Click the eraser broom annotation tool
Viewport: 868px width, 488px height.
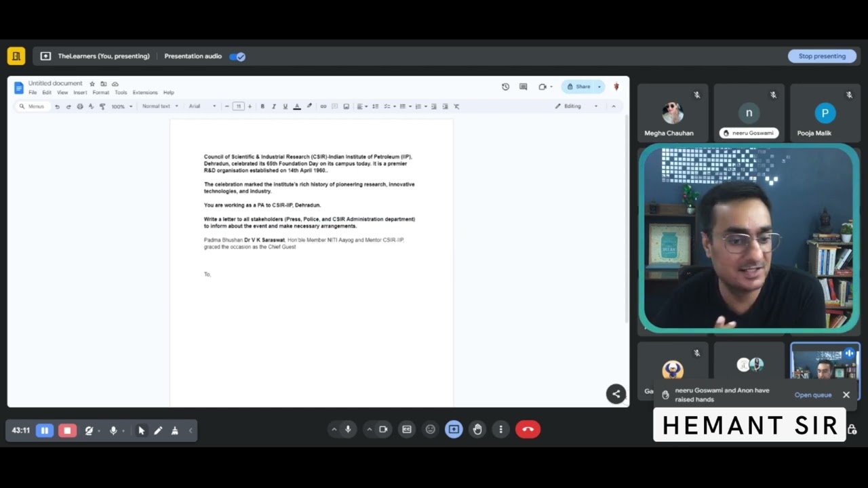(175, 430)
